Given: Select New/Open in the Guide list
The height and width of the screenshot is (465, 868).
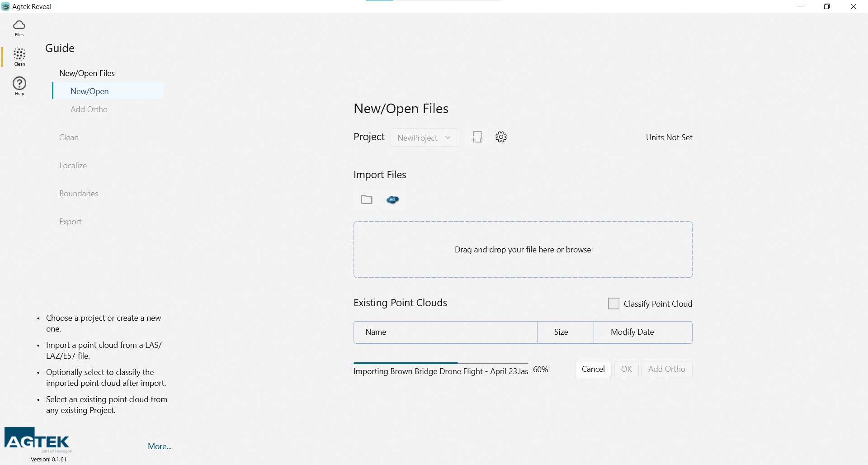Looking at the screenshot, I should (x=90, y=91).
